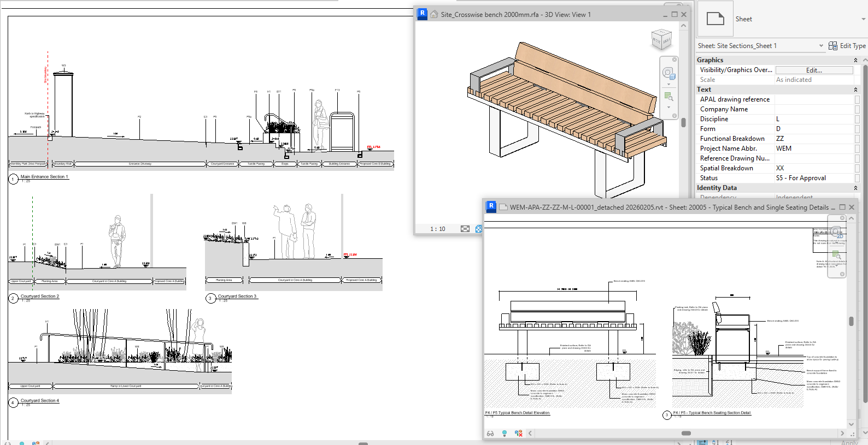Toggle the checkbox for Project Name Abbr.
868x445 pixels.
tap(857, 149)
